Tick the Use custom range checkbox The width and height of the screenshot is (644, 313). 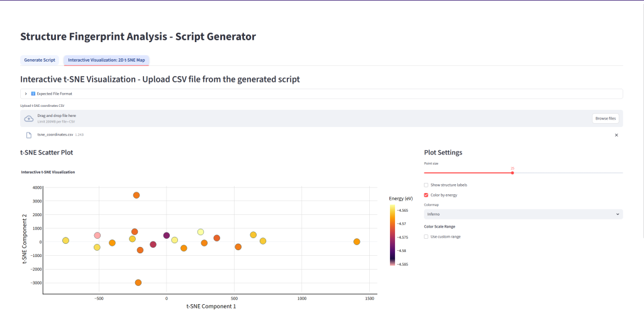click(x=426, y=236)
